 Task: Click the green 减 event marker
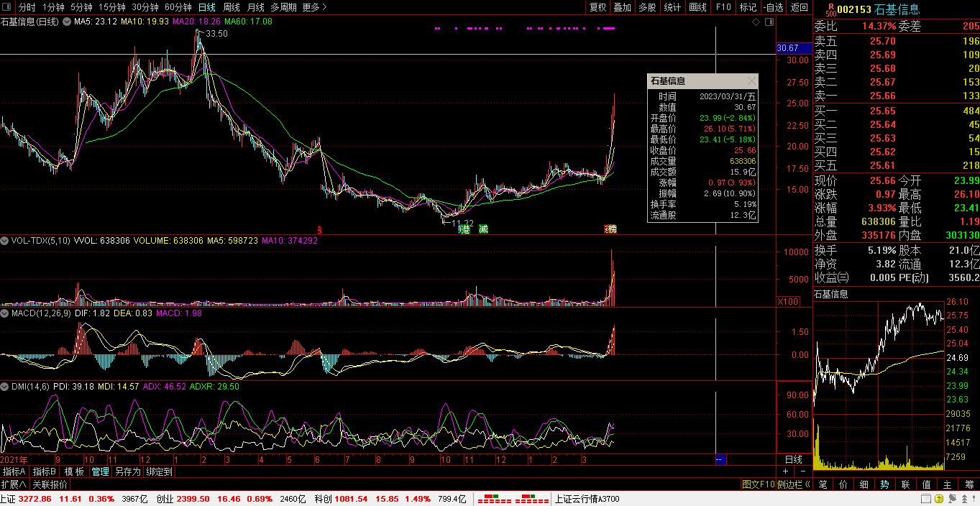(484, 229)
